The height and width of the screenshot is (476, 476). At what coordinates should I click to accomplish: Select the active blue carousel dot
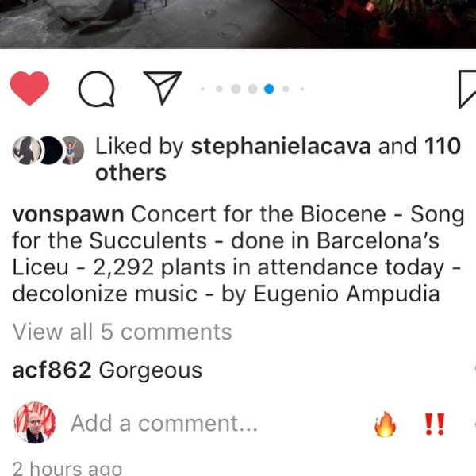pos(269,89)
